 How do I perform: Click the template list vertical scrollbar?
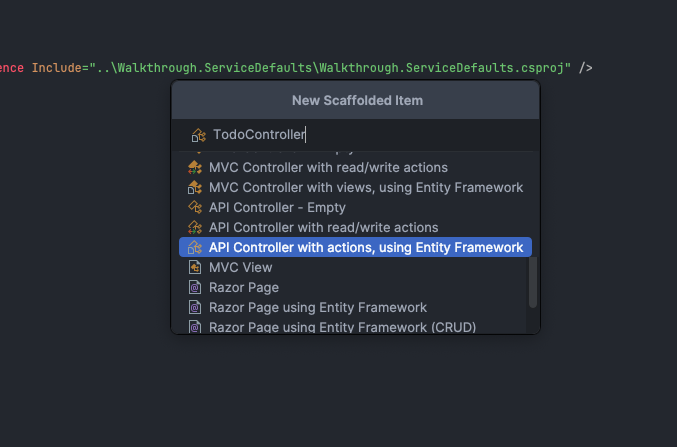(x=533, y=282)
